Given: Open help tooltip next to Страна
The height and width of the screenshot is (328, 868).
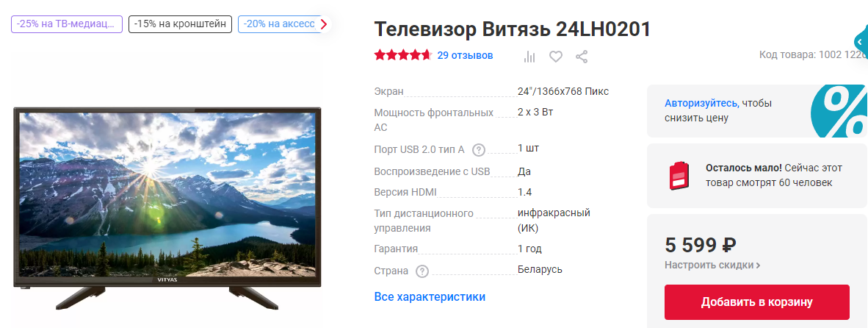Looking at the screenshot, I should [422, 271].
